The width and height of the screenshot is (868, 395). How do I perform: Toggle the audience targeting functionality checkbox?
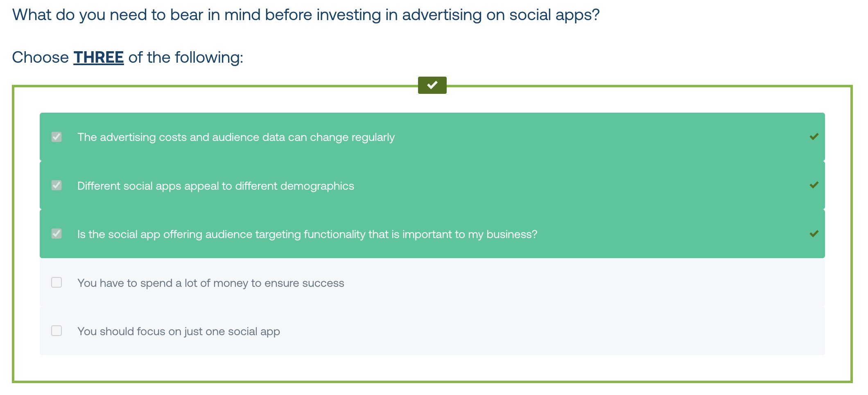57,234
